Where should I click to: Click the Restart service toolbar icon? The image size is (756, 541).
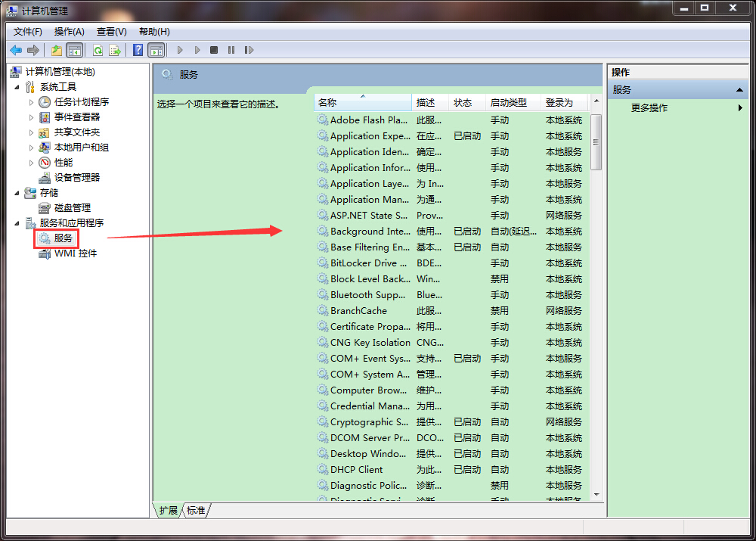coord(249,51)
